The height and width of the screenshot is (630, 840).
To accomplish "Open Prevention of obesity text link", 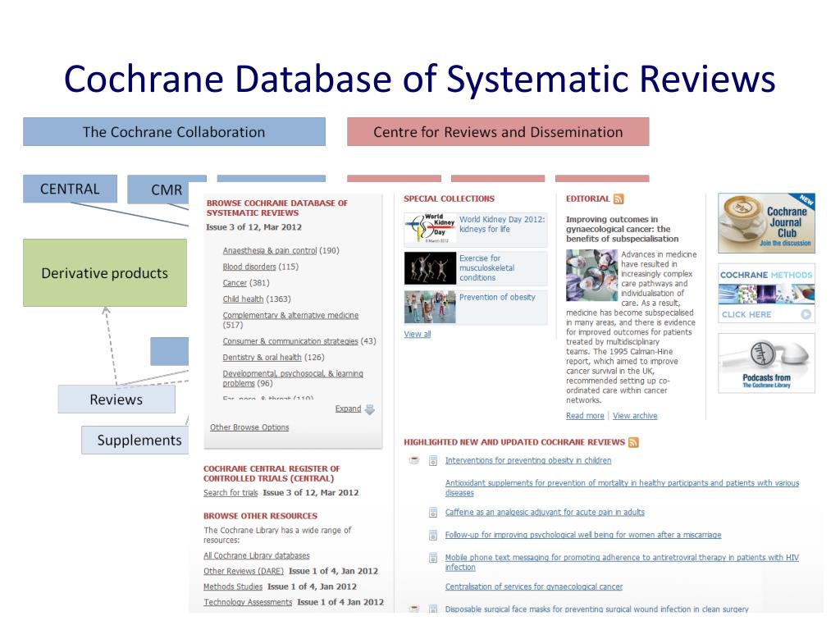I will pos(497,297).
